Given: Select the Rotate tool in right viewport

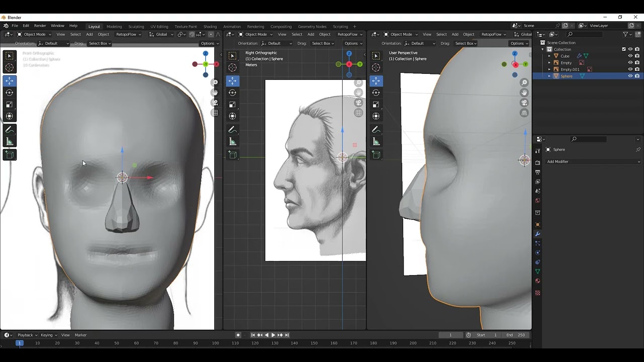Looking at the screenshot, I should 376,93.
